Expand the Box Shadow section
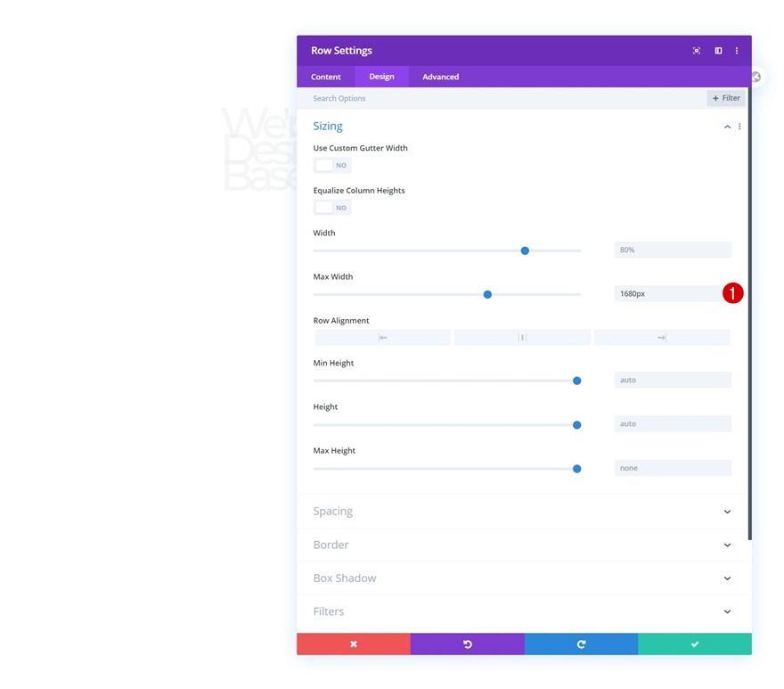 coord(522,578)
